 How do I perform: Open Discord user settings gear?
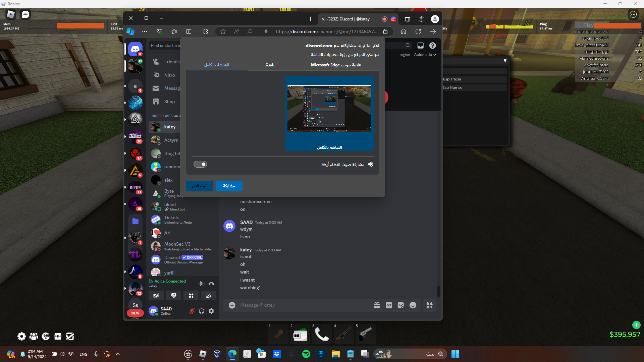pyautogui.click(x=211, y=311)
